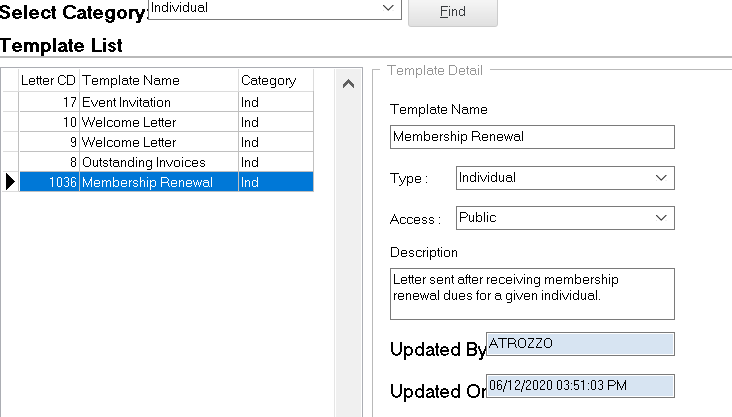
Task: Click Ind category cell for Membership Renewal
Action: point(276,182)
